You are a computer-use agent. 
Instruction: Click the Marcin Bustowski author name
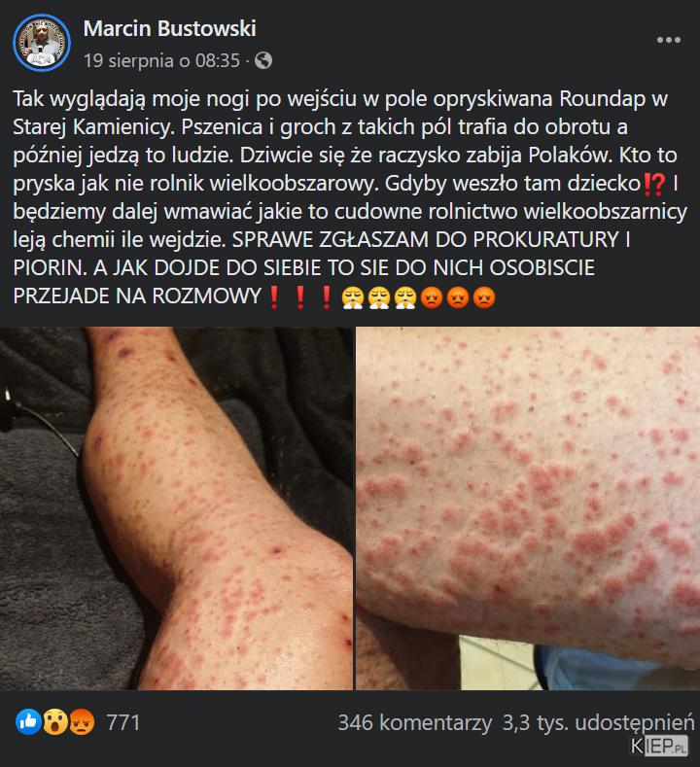tap(170, 28)
